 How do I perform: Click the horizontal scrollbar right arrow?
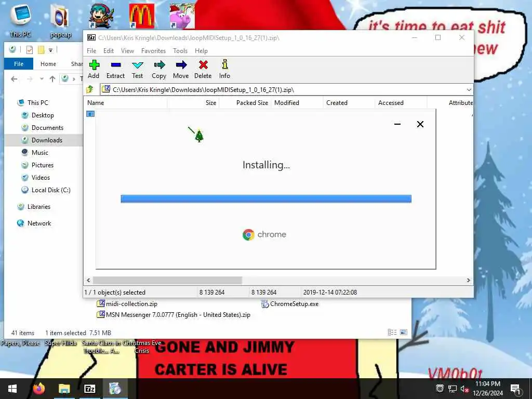468,280
